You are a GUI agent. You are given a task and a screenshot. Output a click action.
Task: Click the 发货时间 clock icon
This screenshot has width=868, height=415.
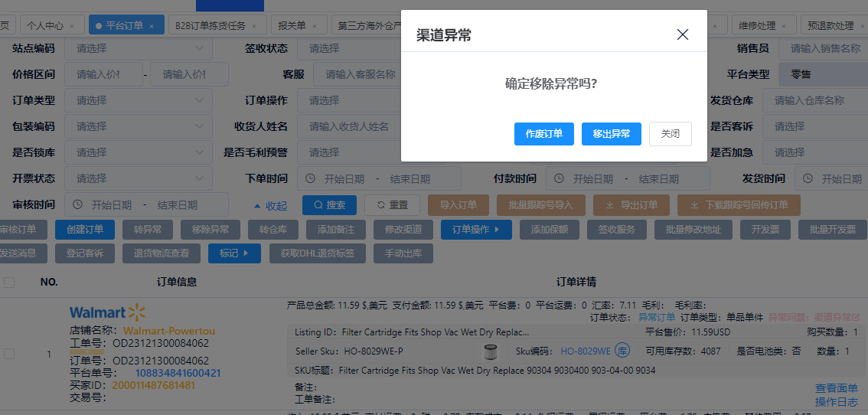tap(808, 178)
